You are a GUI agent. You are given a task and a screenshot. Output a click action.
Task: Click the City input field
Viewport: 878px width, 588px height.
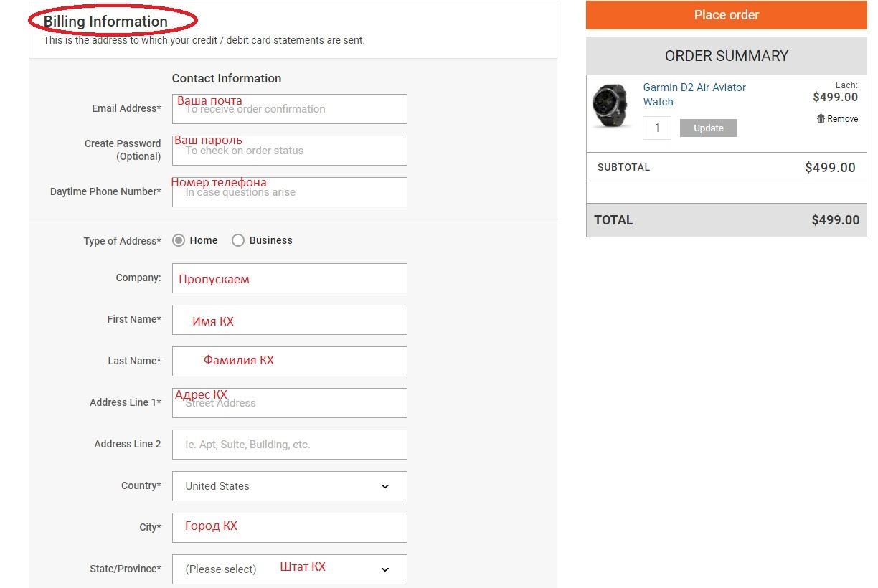click(290, 528)
